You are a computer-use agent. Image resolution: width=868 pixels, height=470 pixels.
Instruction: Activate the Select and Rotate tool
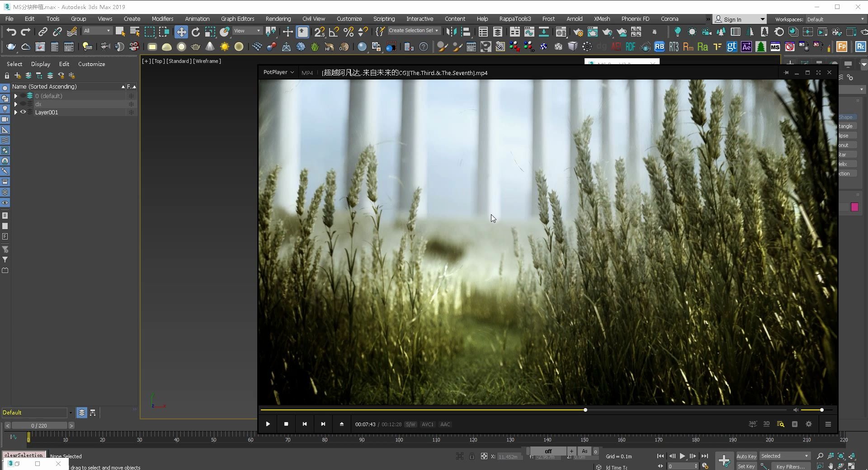pyautogui.click(x=196, y=32)
